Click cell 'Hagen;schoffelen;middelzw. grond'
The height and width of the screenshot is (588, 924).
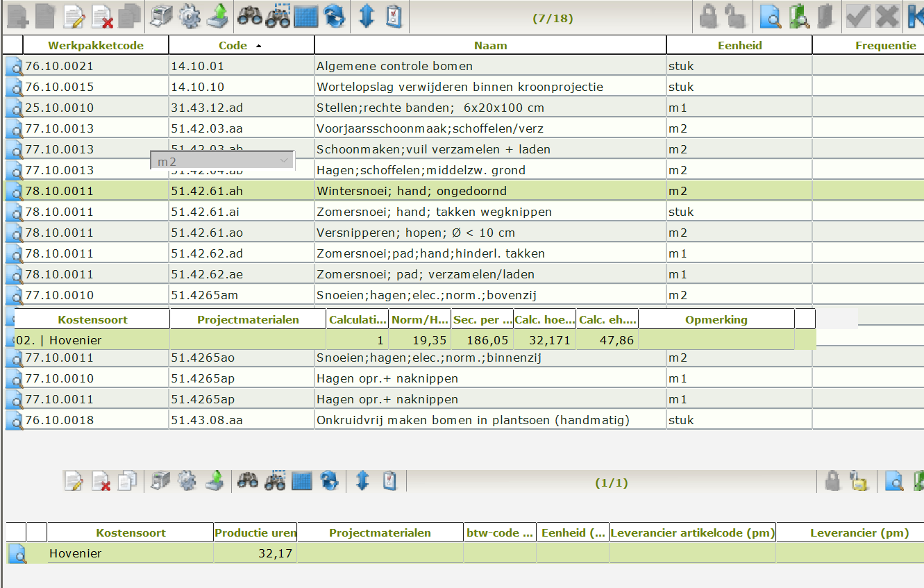point(491,170)
